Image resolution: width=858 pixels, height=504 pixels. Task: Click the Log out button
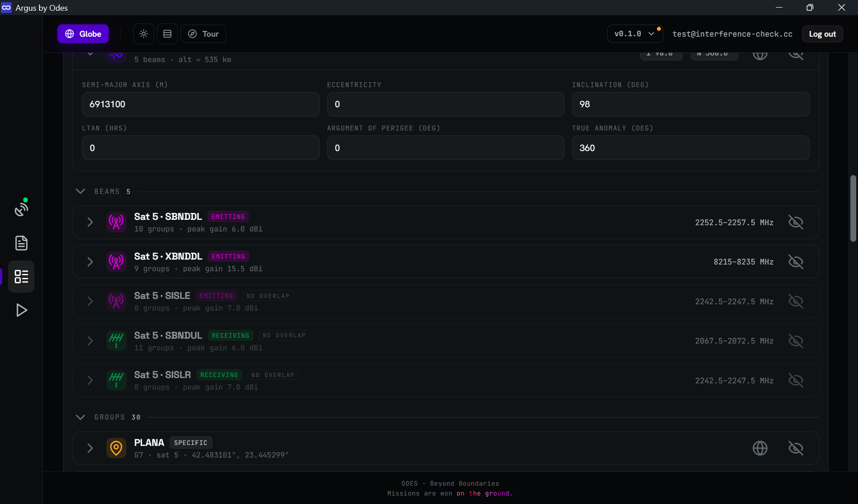[822, 34]
